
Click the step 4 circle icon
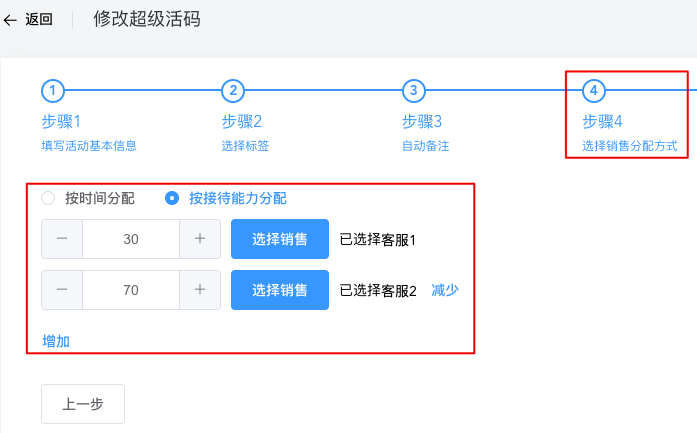(x=594, y=91)
